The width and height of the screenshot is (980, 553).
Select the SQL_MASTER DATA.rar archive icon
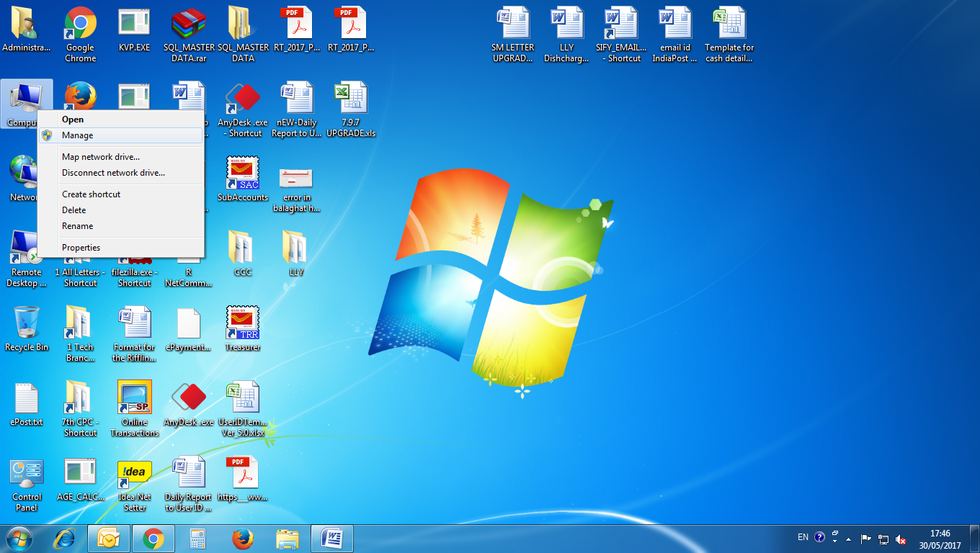tap(189, 35)
